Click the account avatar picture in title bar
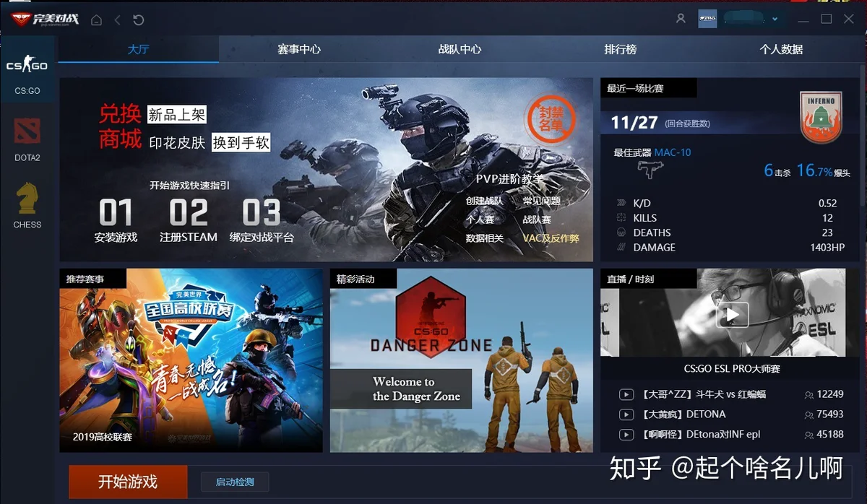Screen dimensions: 867x504 tap(707, 19)
